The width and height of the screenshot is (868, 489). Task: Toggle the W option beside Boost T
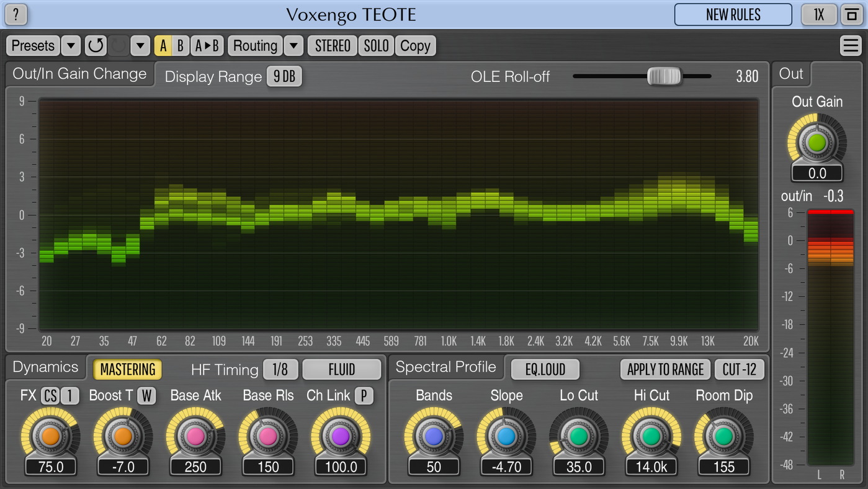click(146, 395)
